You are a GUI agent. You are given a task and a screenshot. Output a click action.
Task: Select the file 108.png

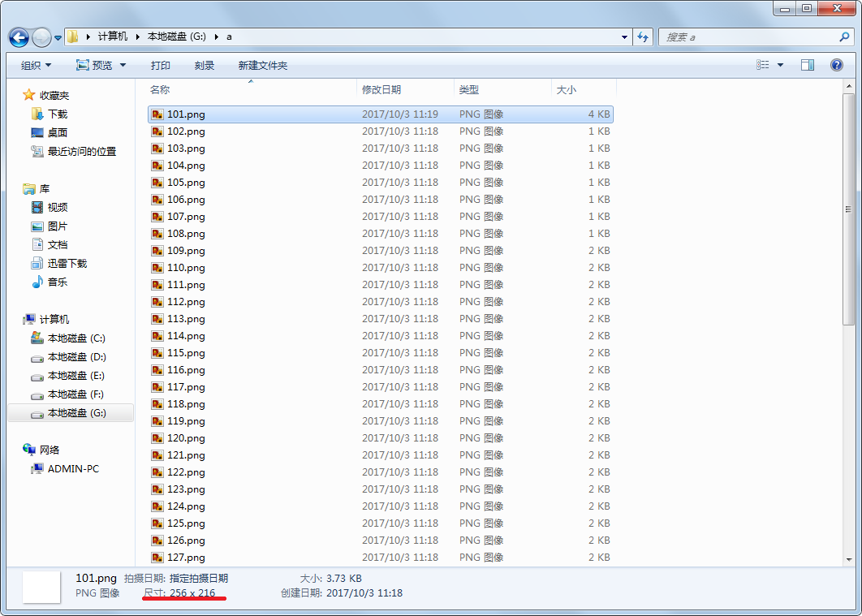pos(381,234)
